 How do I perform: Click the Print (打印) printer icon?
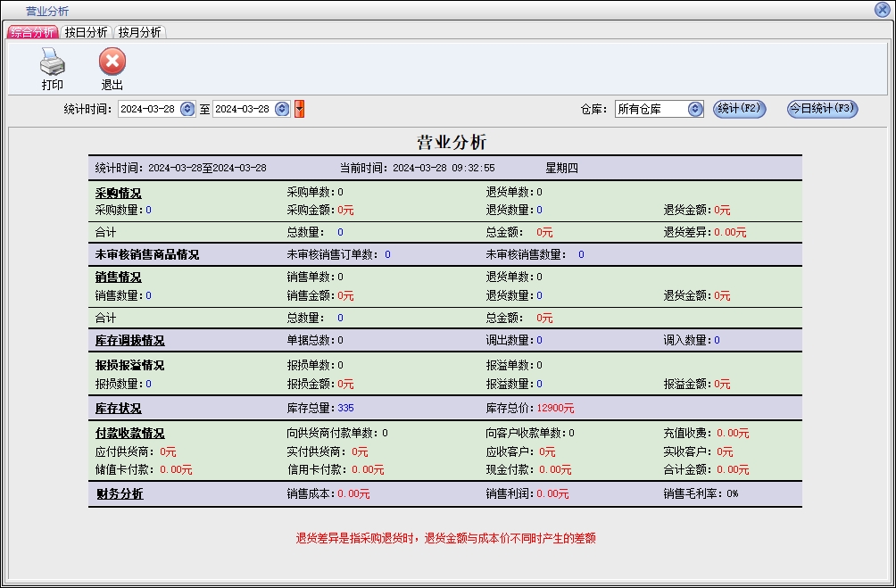[x=52, y=62]
